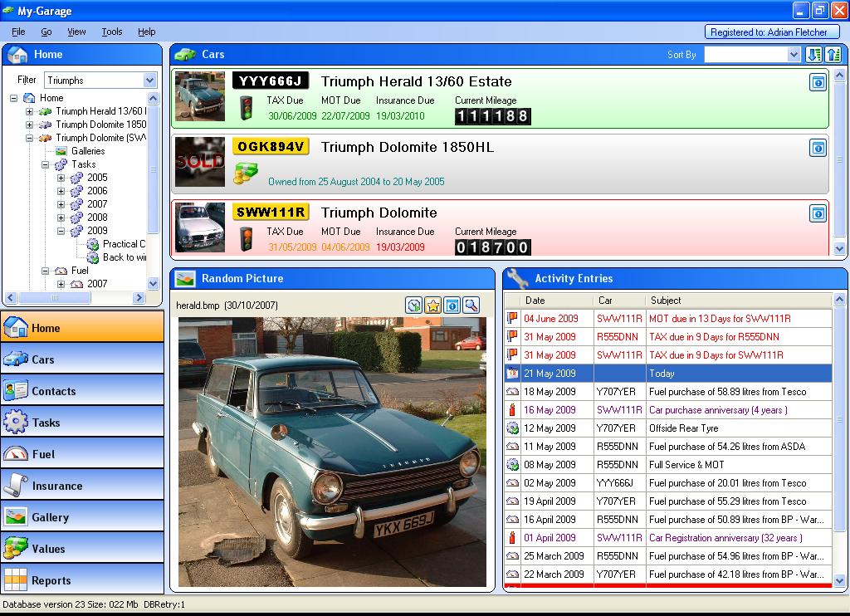Image resolution: width=850 pixels, height=616 pixels.
Task: Open the File menu
Action: [18, 32]
